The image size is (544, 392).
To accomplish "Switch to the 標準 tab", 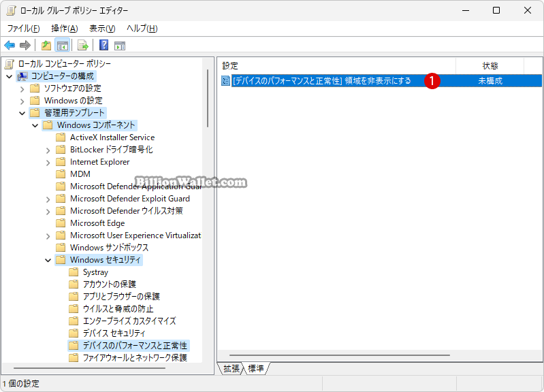I will click(256, 368).
